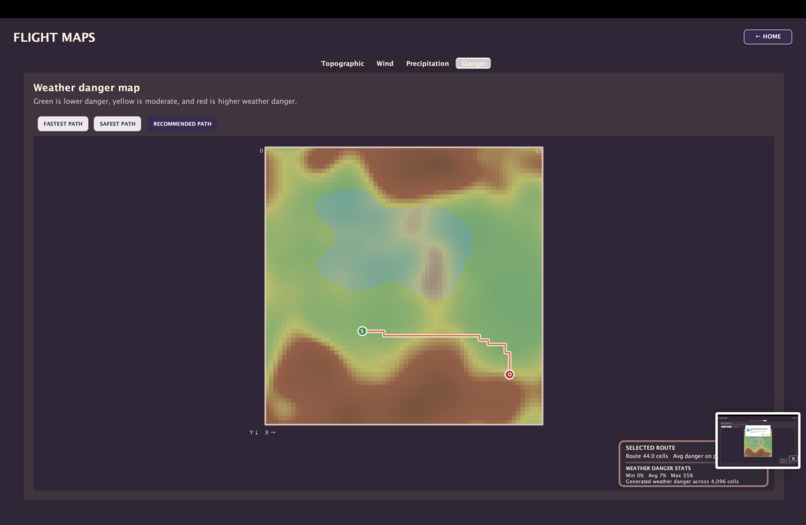This screenshot has width=806, height=525.
Task: Click the danger color legend description text
Action: click(x=165, y=101)
